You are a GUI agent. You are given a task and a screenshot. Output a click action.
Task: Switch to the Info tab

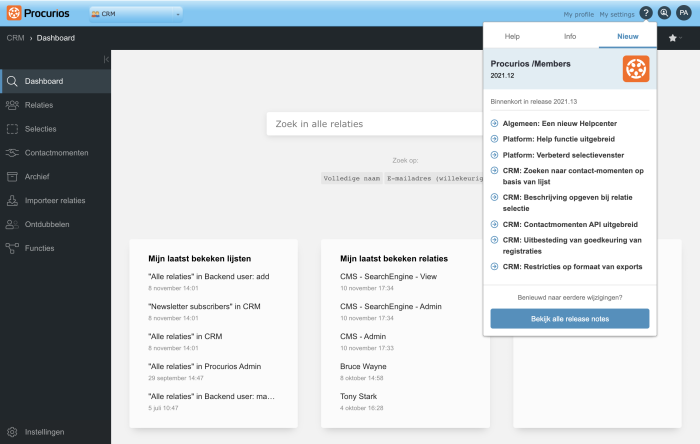[570, 36]
